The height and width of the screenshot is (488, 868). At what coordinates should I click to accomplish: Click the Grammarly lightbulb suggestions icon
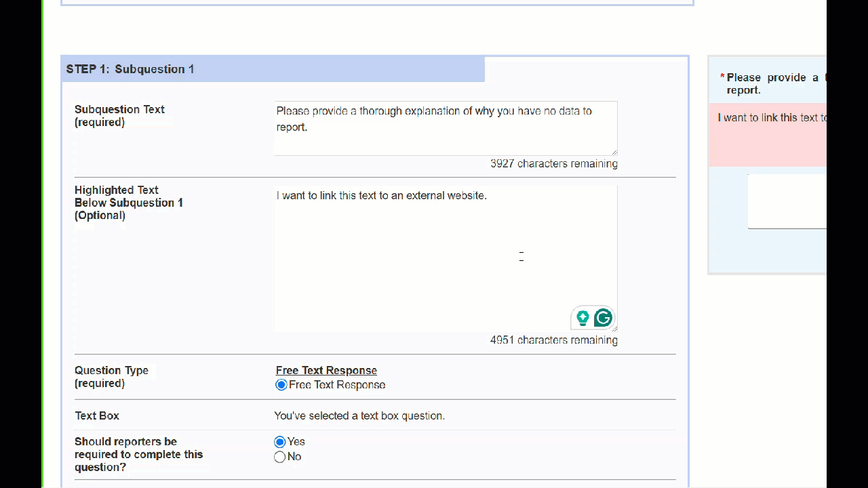[583, 317]
